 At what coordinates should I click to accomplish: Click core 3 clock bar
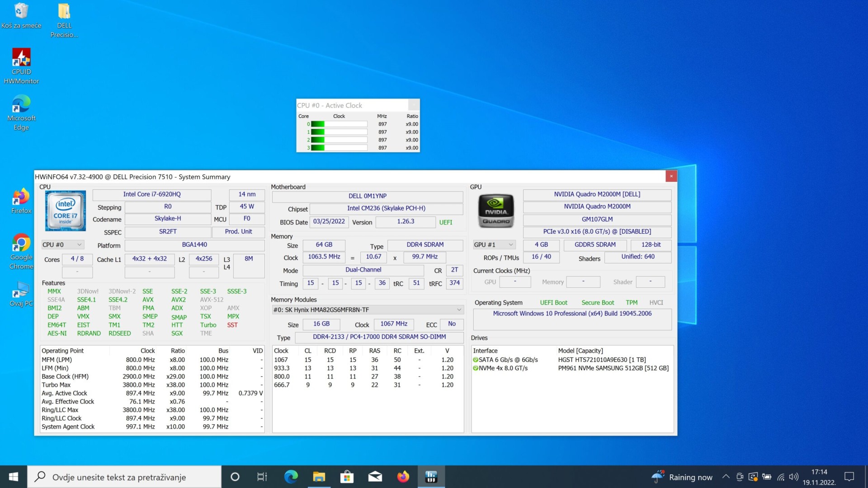[339, 148]
